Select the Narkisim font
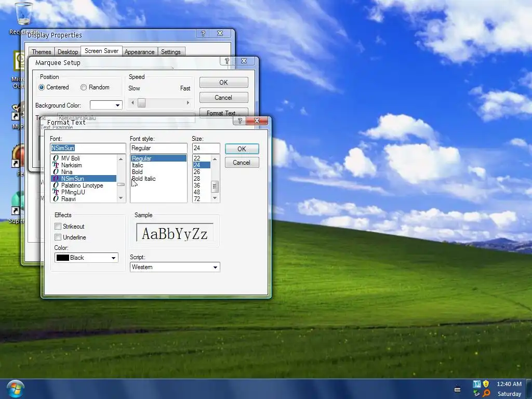 (84, 165)
